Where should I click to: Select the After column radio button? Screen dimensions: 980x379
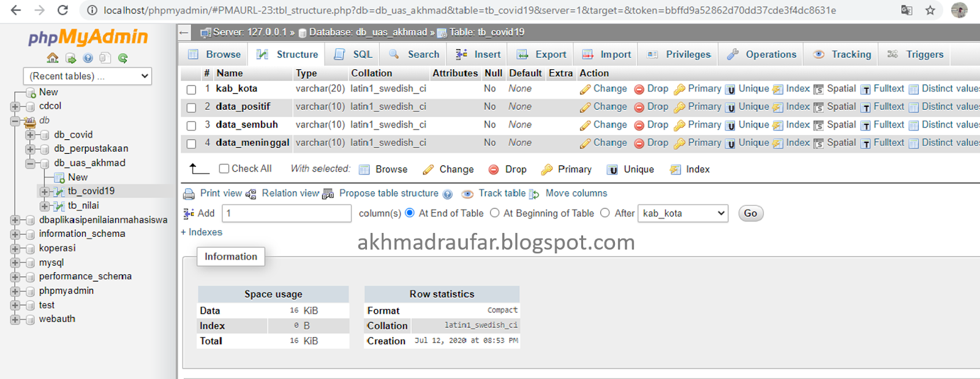[605, 213]
